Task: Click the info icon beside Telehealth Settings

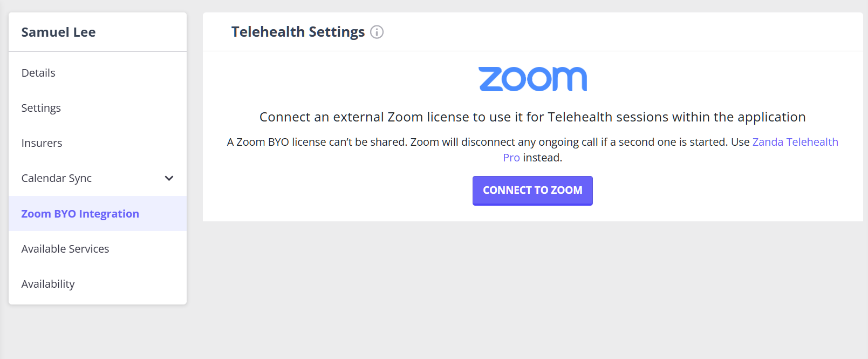Action: tap(377, 32)
